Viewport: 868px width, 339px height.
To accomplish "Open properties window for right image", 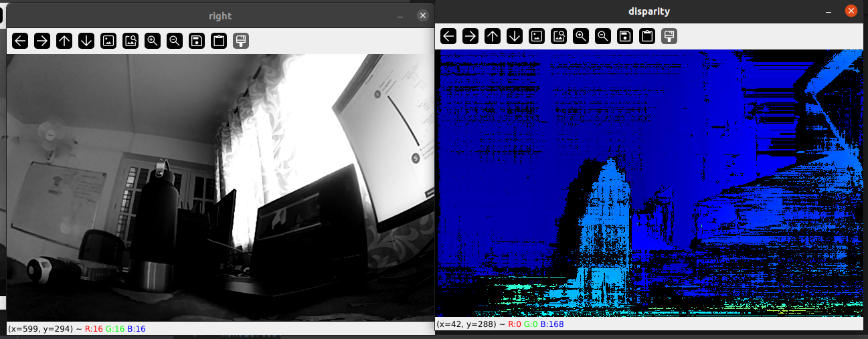I will [241, 41].
